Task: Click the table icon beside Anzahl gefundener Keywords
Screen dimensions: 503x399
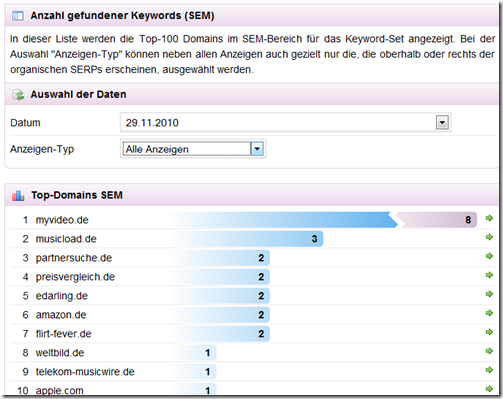Action: (18, 16)
